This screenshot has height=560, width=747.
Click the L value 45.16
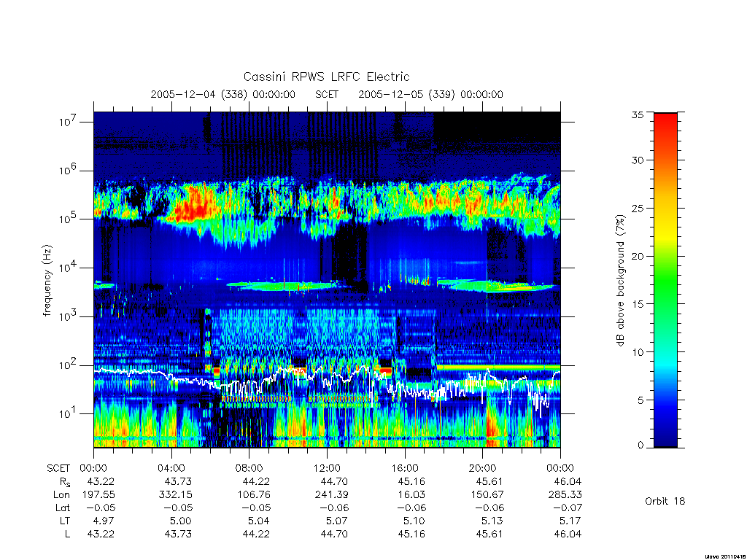coord(411,534)
